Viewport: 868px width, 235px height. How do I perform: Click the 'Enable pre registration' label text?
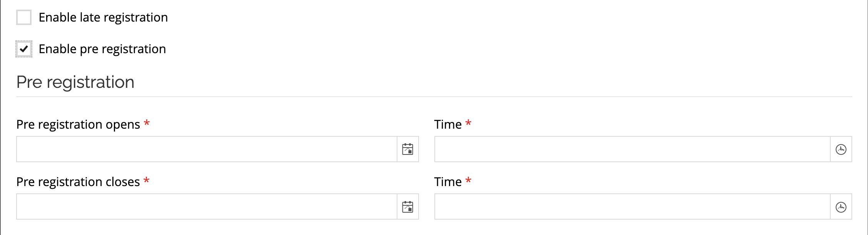102,49
